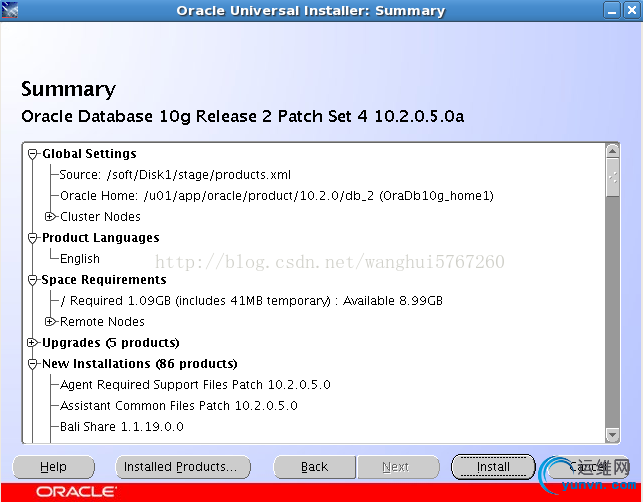Minimize the Oracle Universal Installer window

point(611,10)
